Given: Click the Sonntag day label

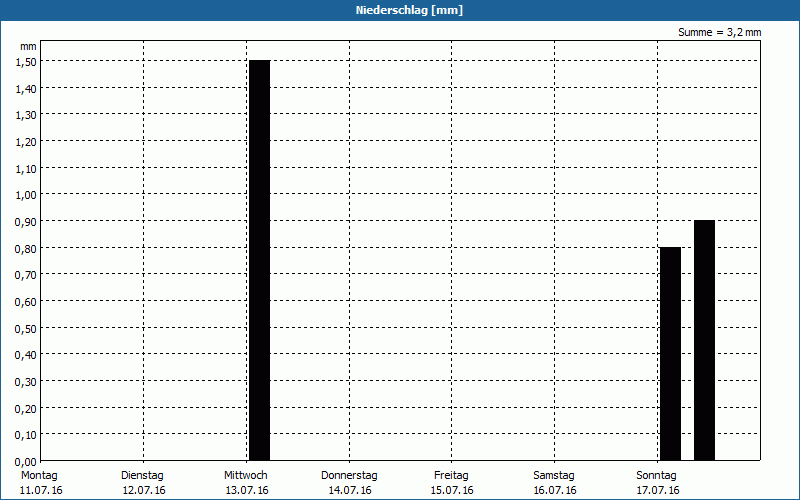Looking at the screenshot, I should [x=656, y=476].
